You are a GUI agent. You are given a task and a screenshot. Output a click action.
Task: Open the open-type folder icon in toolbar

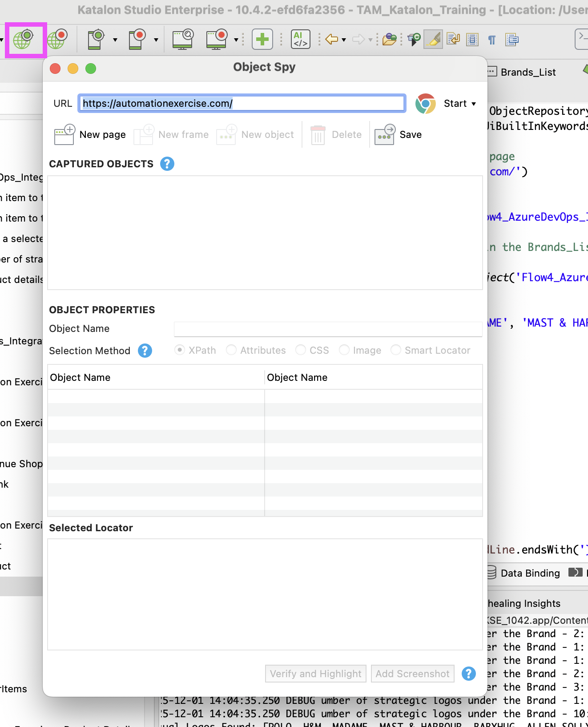(390, 40)
